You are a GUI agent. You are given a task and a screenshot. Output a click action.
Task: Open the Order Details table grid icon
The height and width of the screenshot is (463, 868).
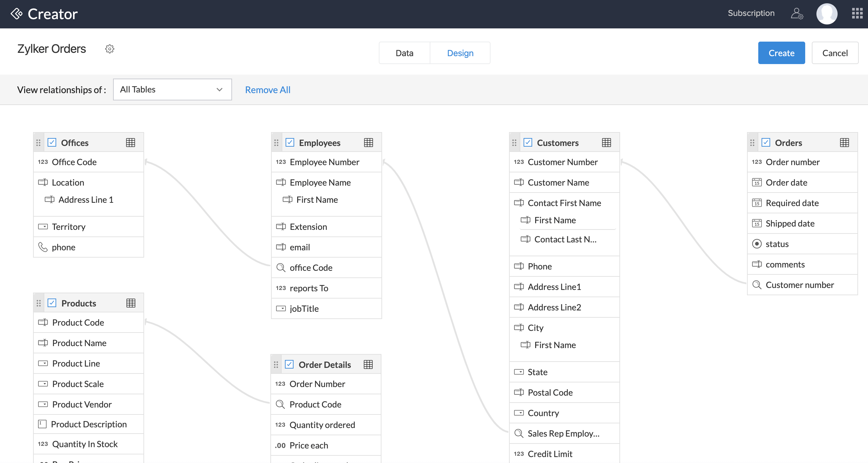[x=368, y=364]
